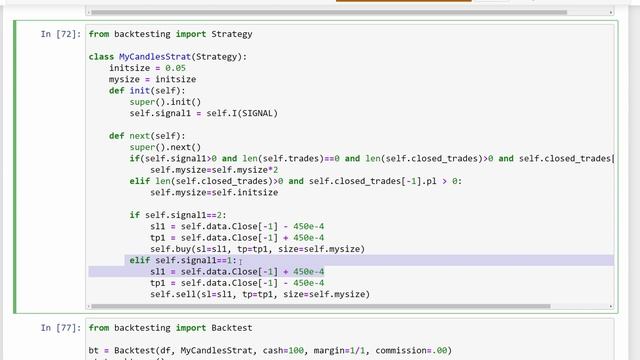Click the 'tp1 = self.data.Close[-1] + 450e-4' line
The image size is (640, 360).
[237, 238]
